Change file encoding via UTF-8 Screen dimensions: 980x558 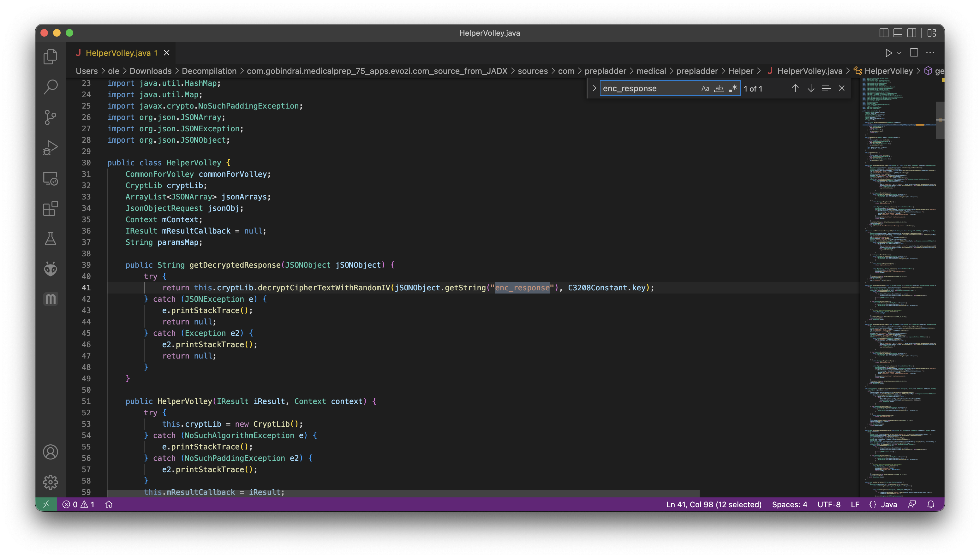[x=829, y=504]
